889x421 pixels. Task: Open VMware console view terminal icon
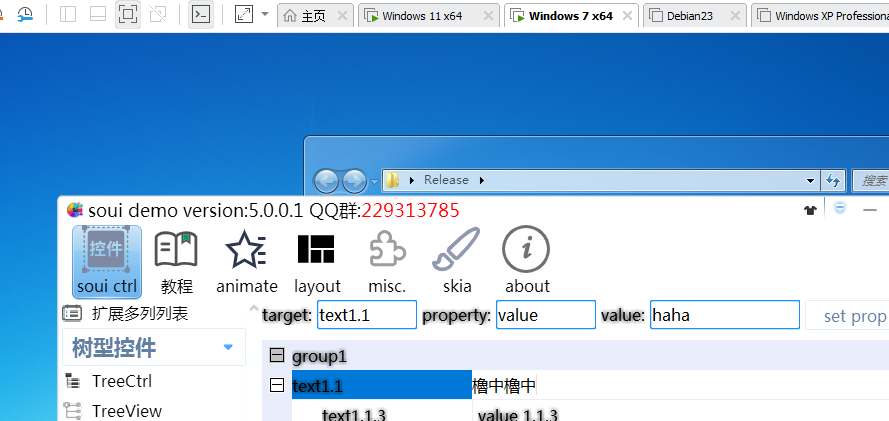pyautogui.click(x=201, y=14)
